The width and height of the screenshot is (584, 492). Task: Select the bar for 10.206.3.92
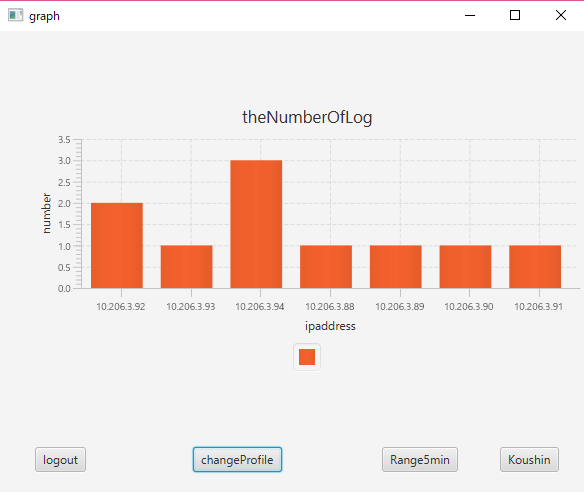pyautogui.click(x=117, y=245)
